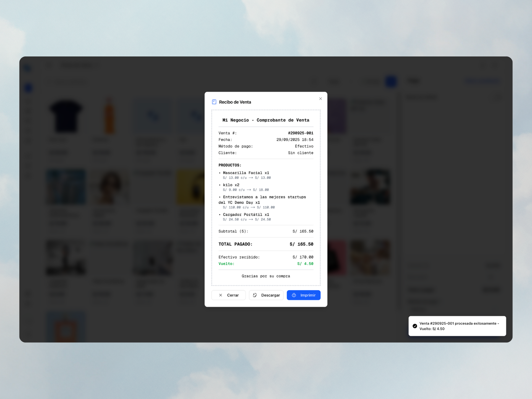
Task: Select the "TOTAL PAGADO" row on the receipt
Action: [266, 244]
